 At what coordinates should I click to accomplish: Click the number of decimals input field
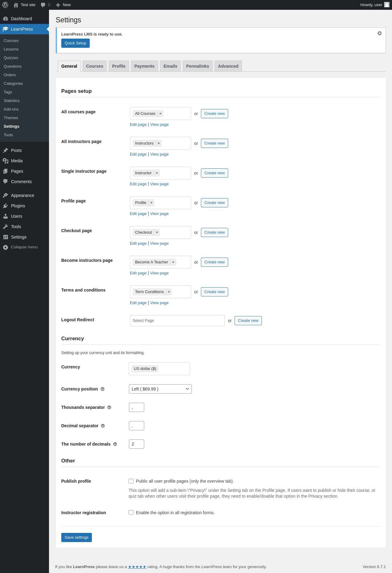pos(137,444)
